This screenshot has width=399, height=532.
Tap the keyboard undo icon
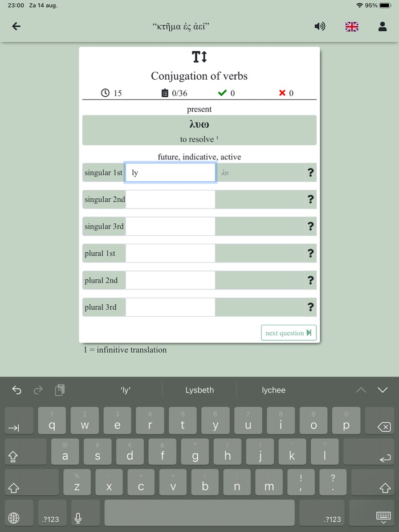coord(17,390)
